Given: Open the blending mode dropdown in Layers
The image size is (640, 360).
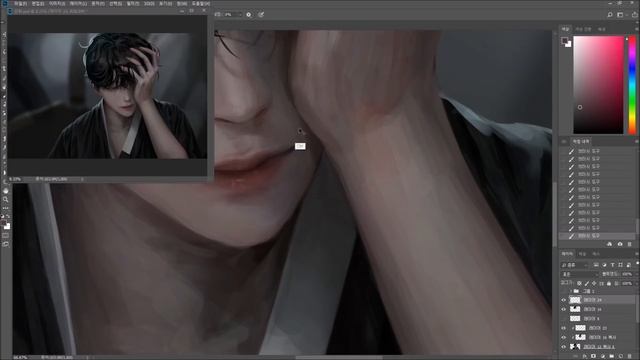Looking at the screenshot, I should click(x=579, y=274).
